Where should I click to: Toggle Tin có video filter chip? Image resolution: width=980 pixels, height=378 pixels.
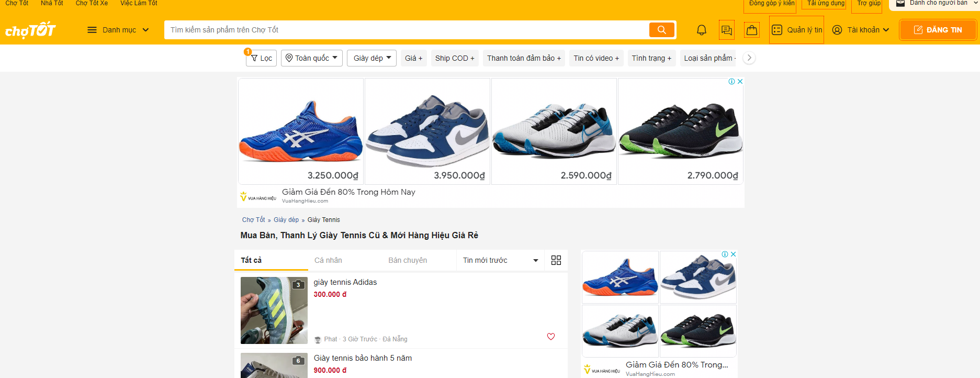596,58
